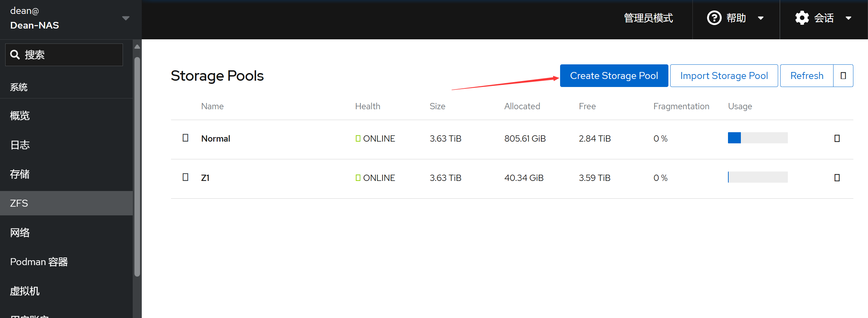This screenshot has width=868, height=318.
Task: Open the dean@Dean-NAS host dropdown
Action: pyautogui.click(x=126, y=18)
